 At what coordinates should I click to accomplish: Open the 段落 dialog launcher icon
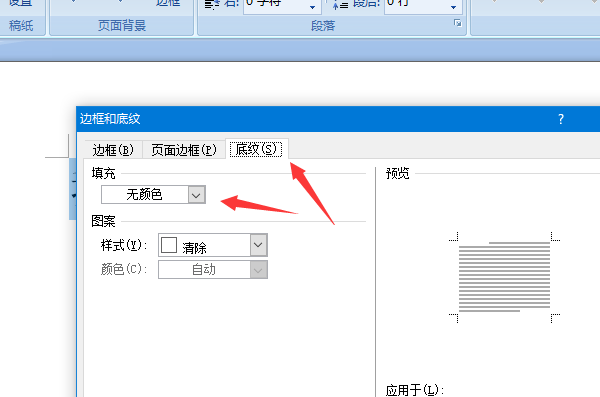[458, 23]
